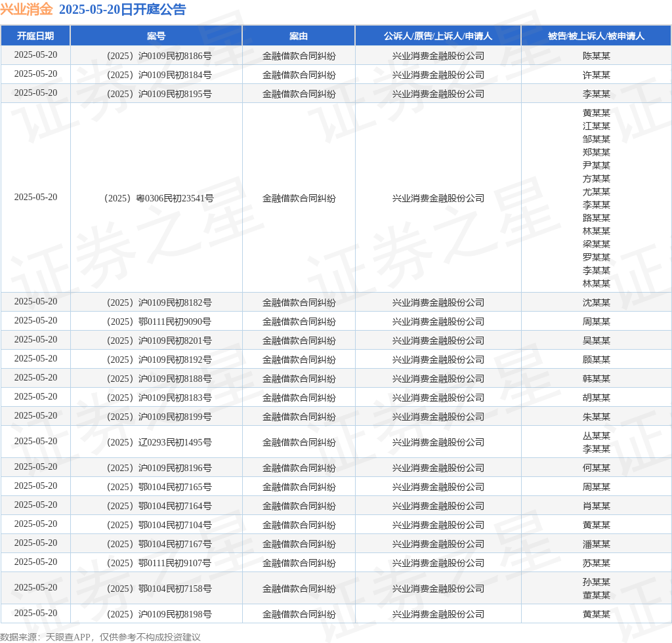
Task: Click the date cell in the 沪0109民初8186号 row
Action: pos(35,55)
